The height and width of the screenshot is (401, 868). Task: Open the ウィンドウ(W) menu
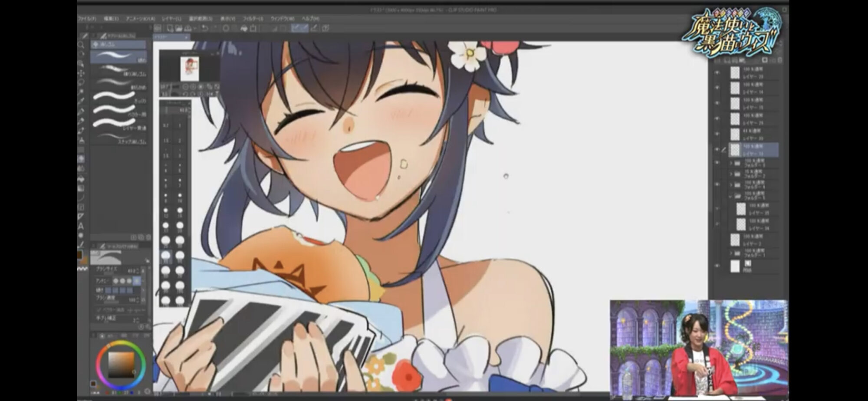tap(283, 19)
